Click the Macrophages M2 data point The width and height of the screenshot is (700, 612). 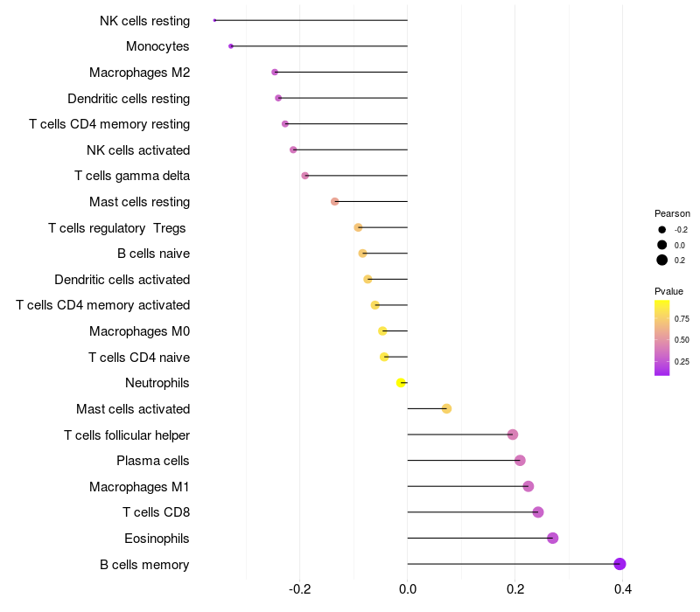point(275,72)
